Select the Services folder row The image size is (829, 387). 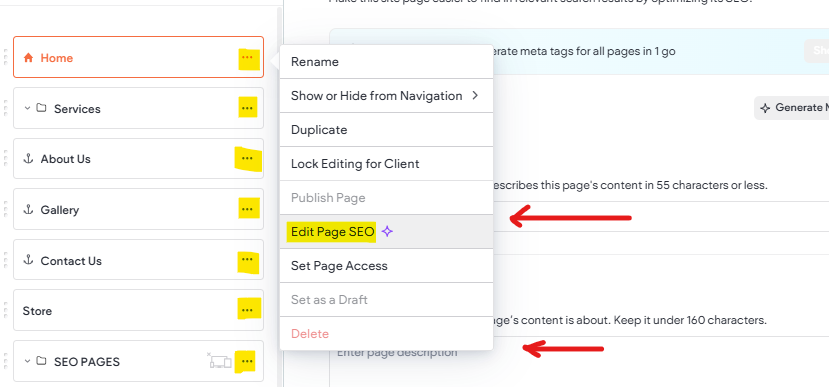coord(139,108)
